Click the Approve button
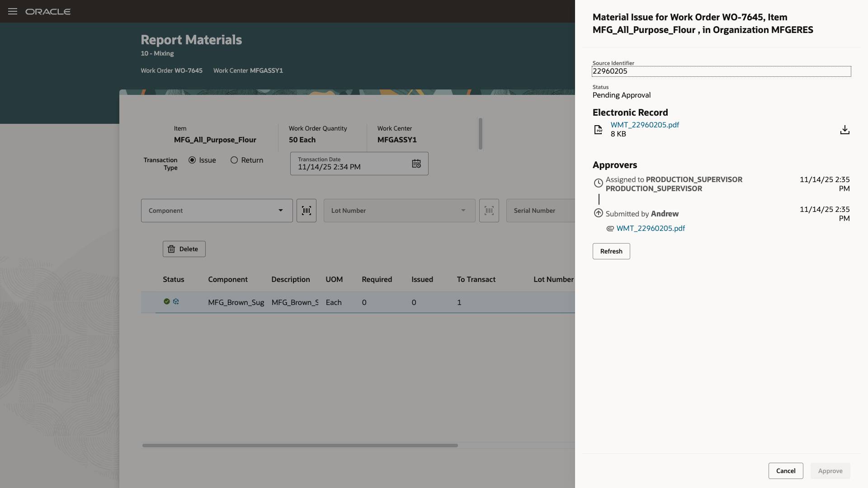This screenshot has width=868, height=488. tap(830, 470)
